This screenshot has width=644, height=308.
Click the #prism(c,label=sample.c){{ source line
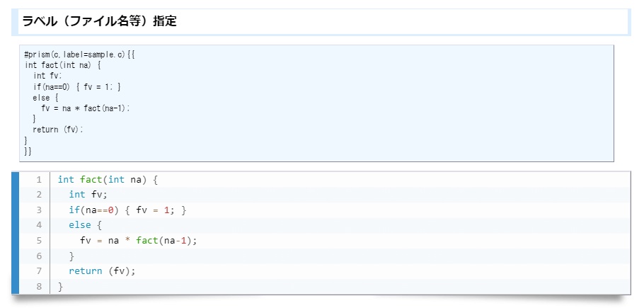click(x=79, y=55)
